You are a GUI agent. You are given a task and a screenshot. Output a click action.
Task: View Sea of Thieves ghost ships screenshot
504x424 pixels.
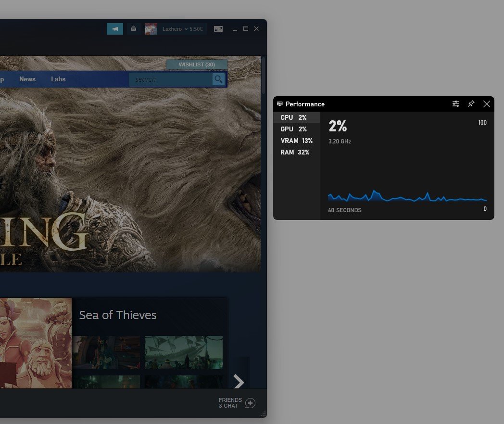tap(184, 352)
